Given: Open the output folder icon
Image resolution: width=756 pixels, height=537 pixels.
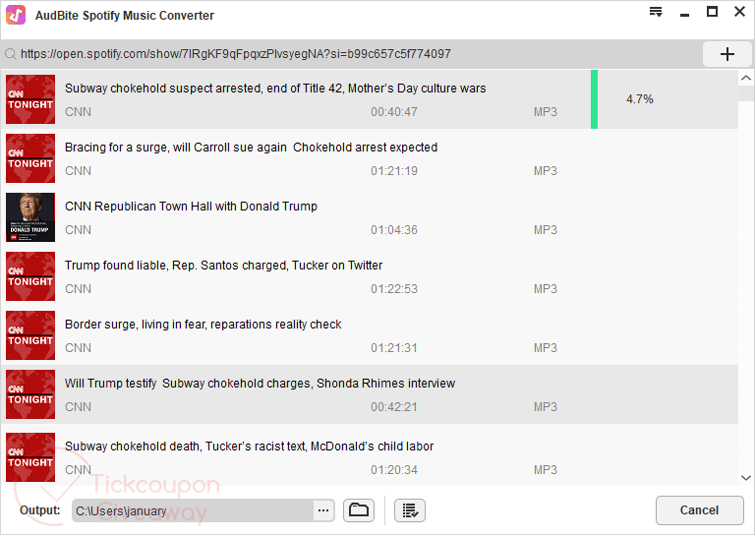Looking at the screenshot, I should click(359, 510).
